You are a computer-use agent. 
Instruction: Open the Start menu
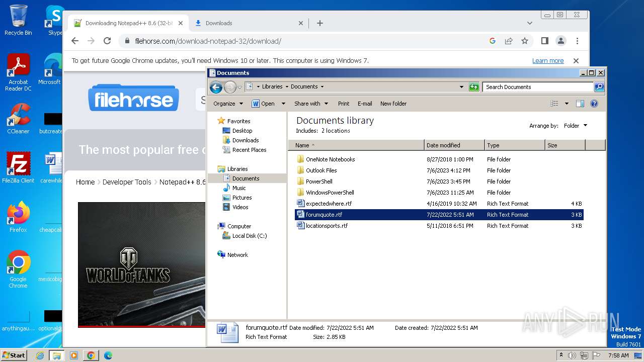click(14, 355)
